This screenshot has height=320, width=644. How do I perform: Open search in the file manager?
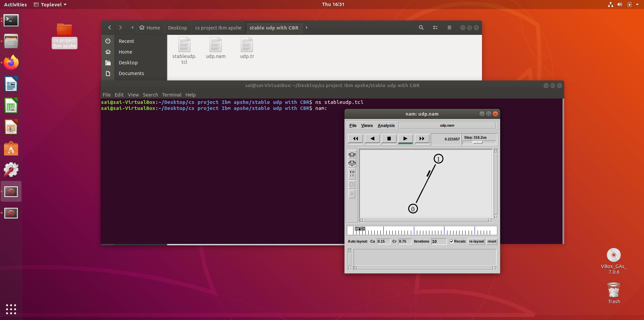421,27
